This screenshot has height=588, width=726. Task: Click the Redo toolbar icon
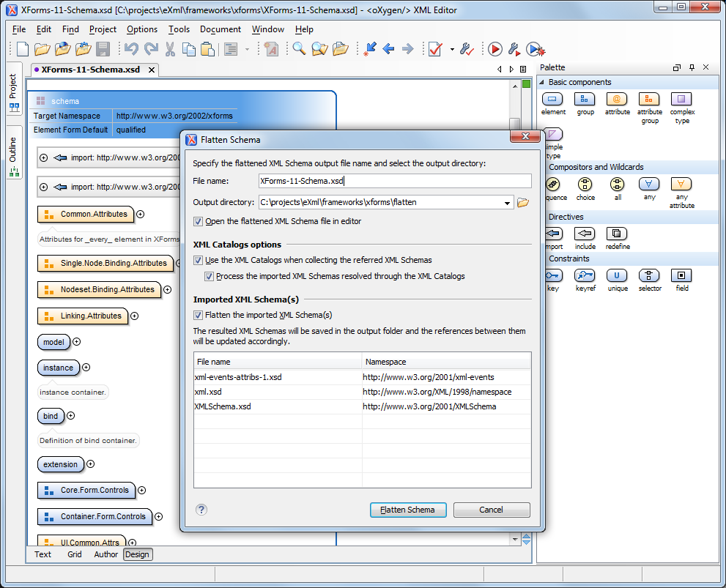pyautogui.click(x=151, y=48)
